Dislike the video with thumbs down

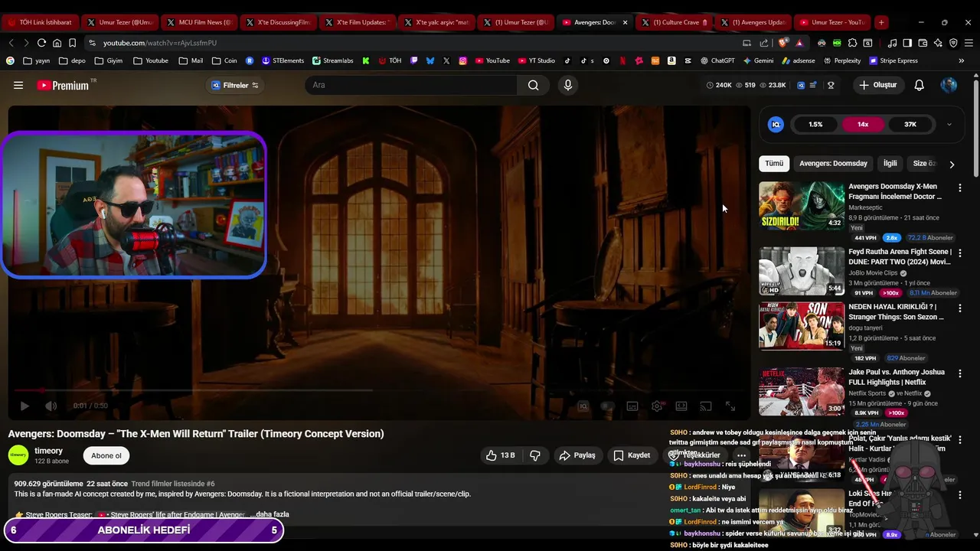point(535,455)
